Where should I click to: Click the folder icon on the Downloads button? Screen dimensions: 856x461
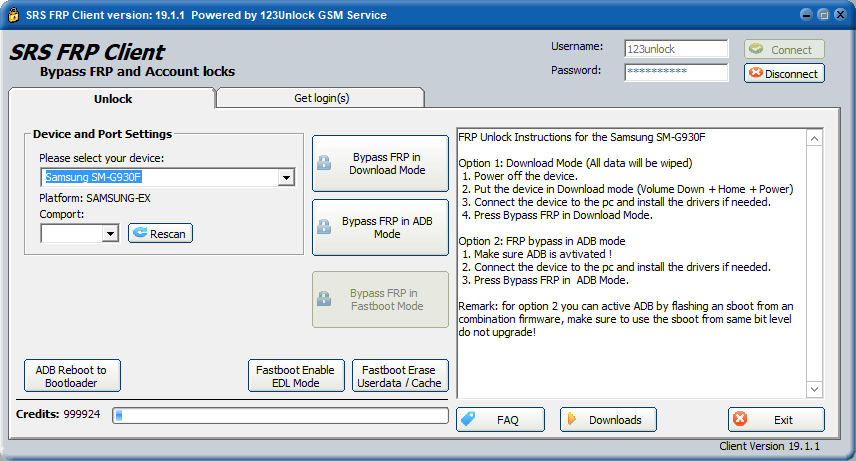572,420
